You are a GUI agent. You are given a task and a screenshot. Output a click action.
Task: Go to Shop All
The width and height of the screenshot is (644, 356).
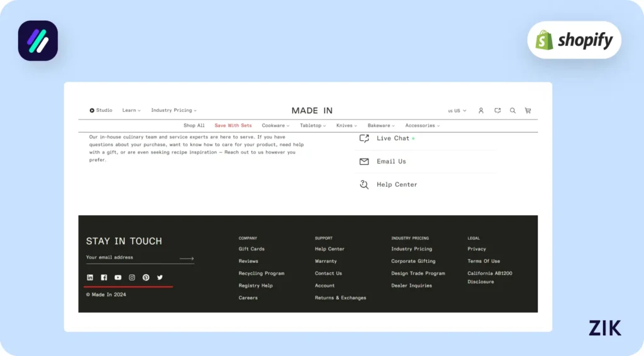point(194,126)
